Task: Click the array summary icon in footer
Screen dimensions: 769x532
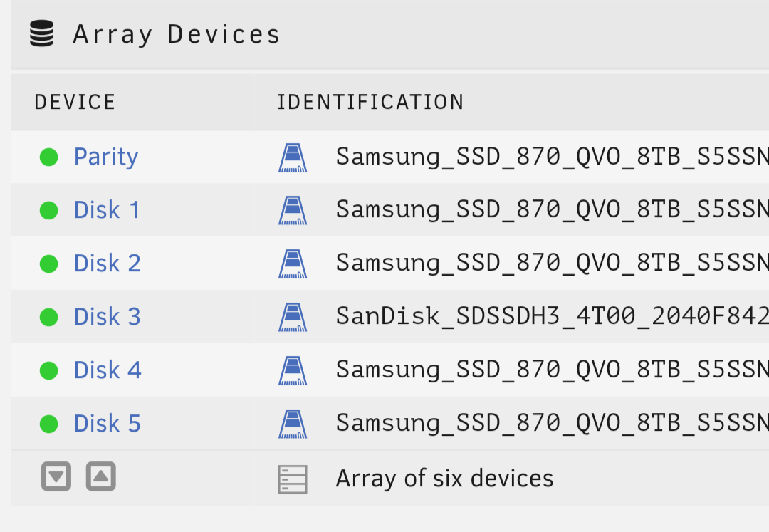Action: (x=292, y=479)
